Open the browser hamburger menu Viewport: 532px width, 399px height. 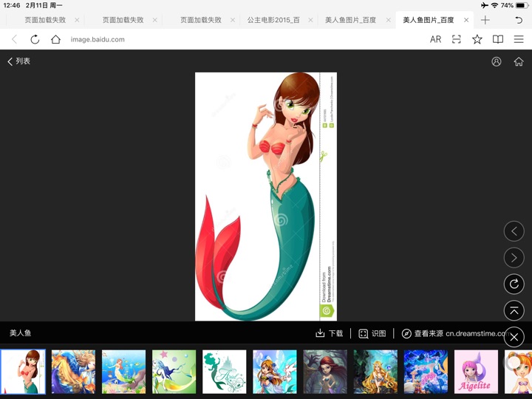[519, 39]
